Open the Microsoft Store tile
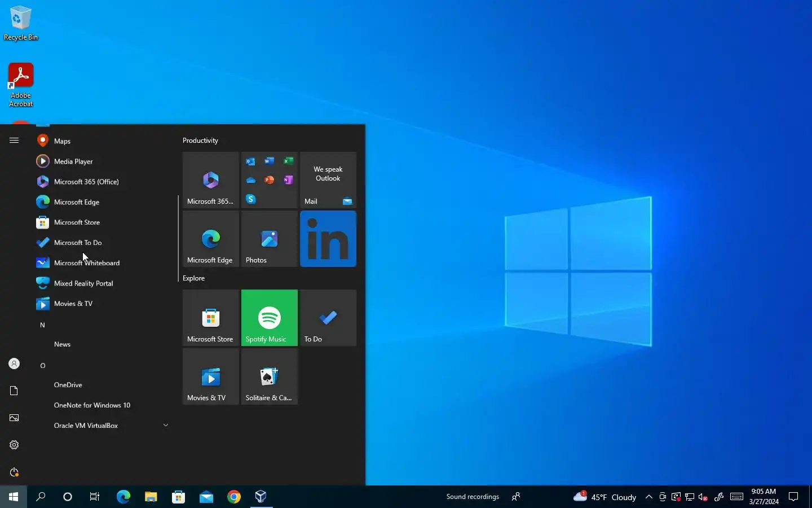Screen dimensions: 812x508 pos(211,318)
